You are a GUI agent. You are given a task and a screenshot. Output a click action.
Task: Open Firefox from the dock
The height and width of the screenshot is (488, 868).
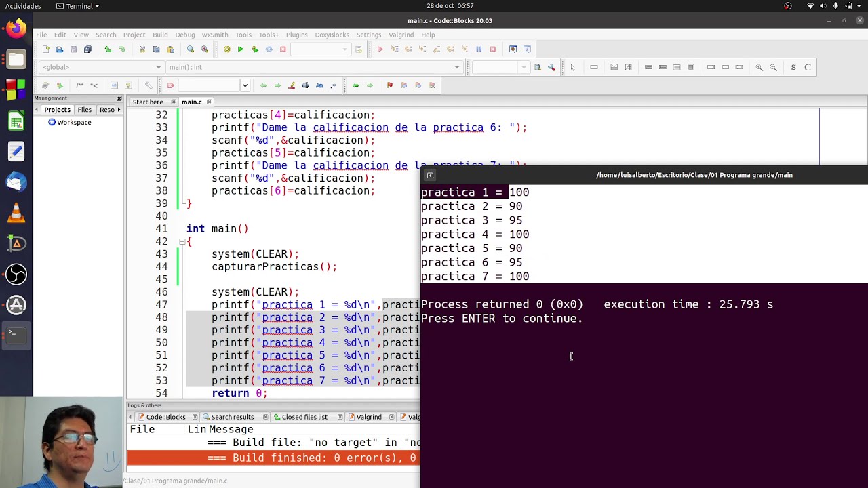pyautogui.click(x=16, y=28)
